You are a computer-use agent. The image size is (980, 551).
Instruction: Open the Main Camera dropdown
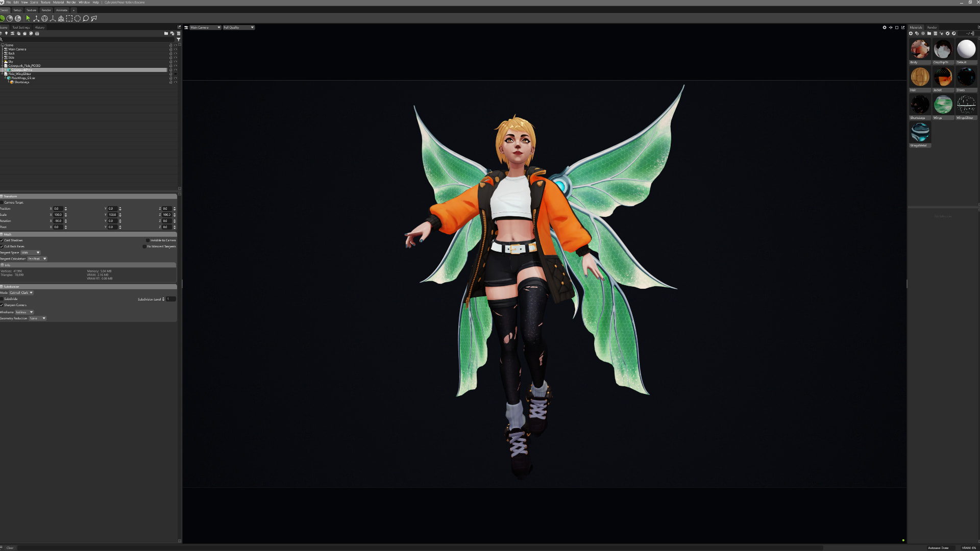(205, 28)
